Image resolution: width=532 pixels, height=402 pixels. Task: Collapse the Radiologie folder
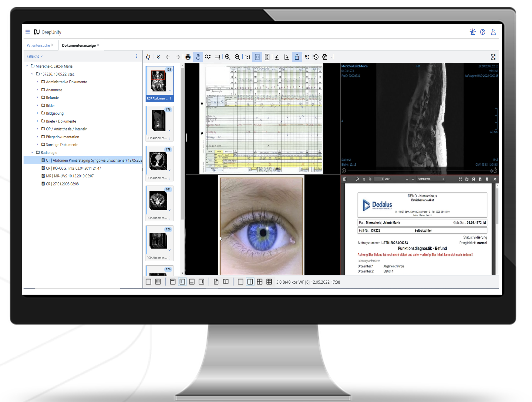pyautogui.click(x=32, y=152)
